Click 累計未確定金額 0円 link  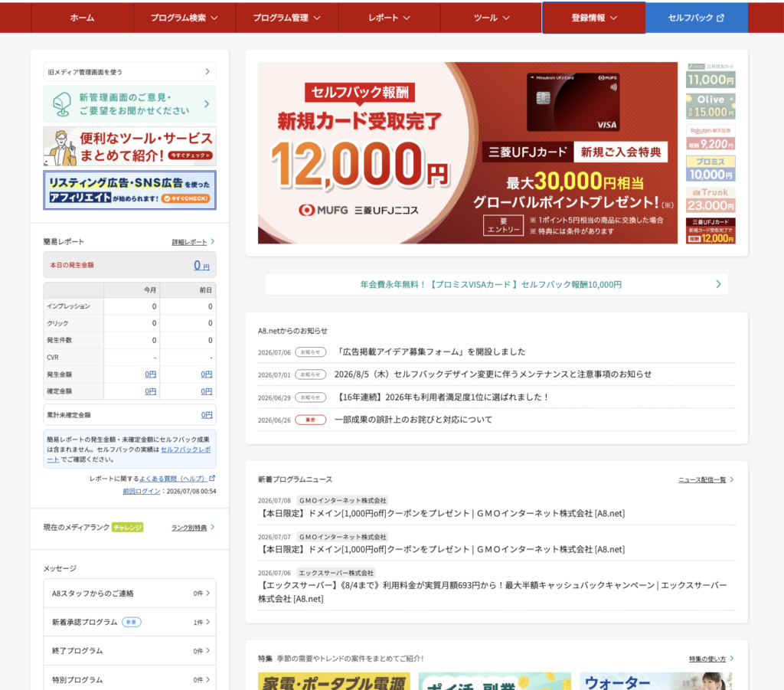point(207,415)
